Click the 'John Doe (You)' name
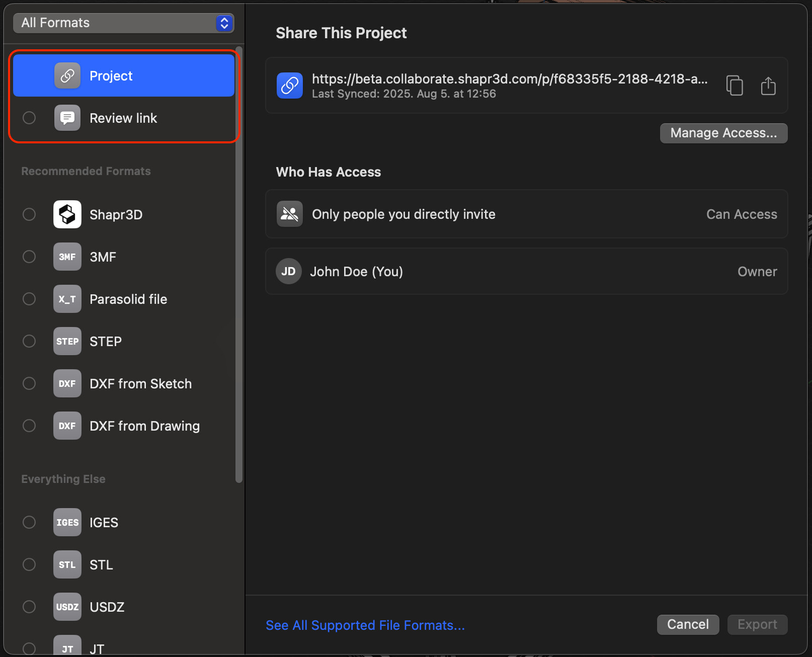Viewport: 812px width, 657px height. pyautogui.click(x=357, y=271)
